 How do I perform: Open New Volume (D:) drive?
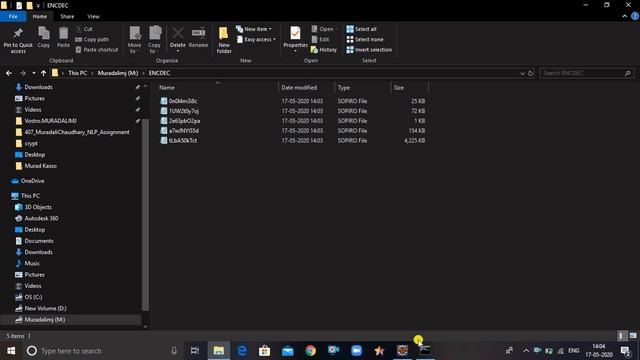tap(45, 308)
